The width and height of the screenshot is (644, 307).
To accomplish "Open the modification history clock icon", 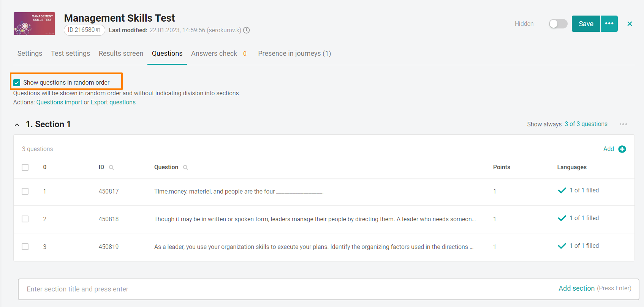I will click(x=247, y=30).
